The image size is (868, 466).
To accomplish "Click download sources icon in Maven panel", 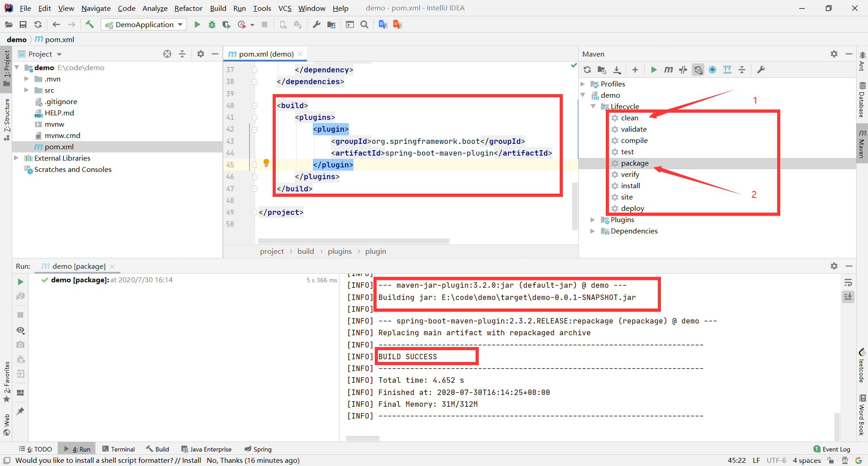I will coord(617,70).
